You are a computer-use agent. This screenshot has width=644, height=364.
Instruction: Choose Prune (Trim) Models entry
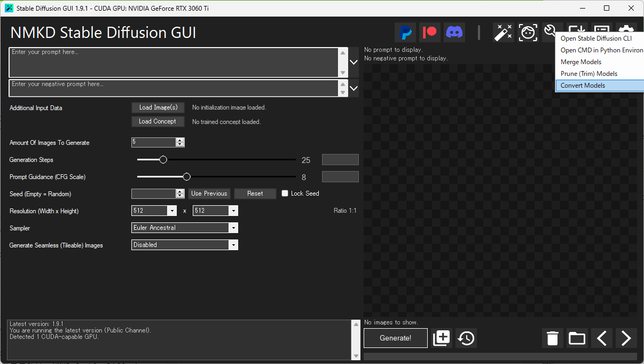[589, 74]
